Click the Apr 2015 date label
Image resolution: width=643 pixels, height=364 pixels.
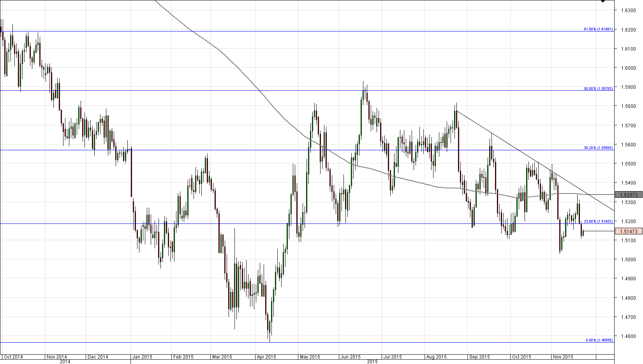[x=266, y=357]
